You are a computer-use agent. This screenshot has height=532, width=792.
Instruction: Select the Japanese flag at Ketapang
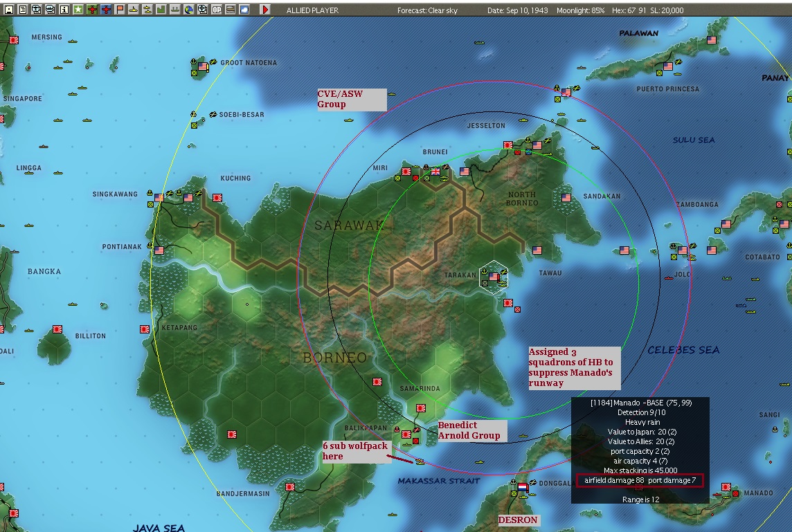(x=145, y=329)
